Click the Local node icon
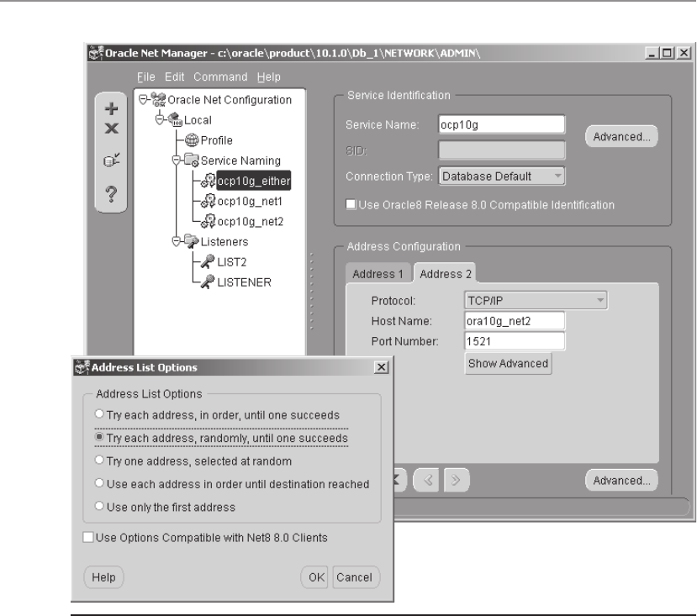This screenshot has height=616, width=697. pos(175,119)
